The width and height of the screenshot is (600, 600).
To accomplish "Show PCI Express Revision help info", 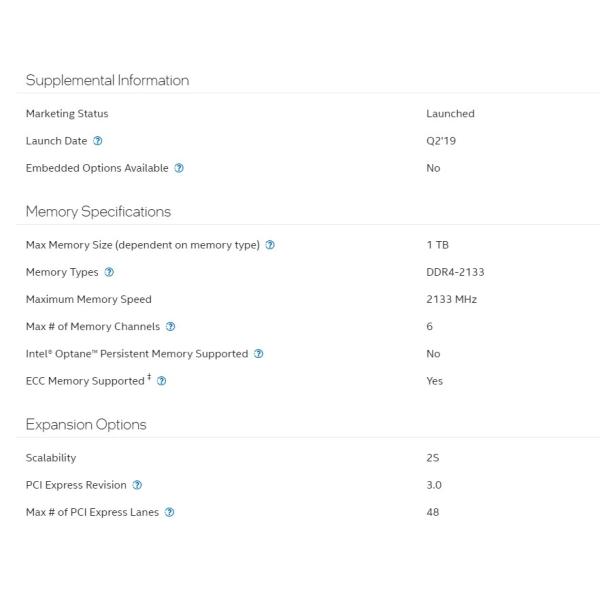I will click(x=137, y=485).
